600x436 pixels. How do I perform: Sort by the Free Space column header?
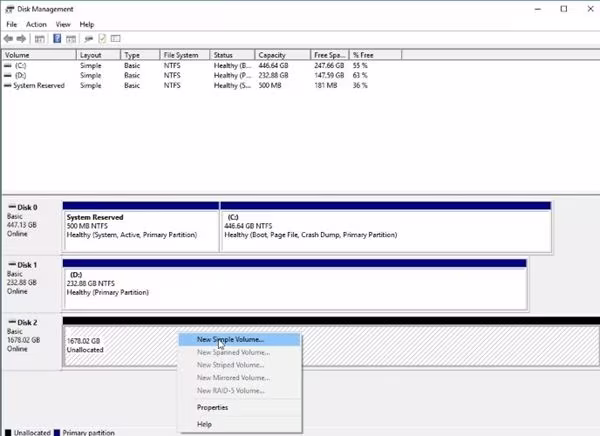click(330, 55)
